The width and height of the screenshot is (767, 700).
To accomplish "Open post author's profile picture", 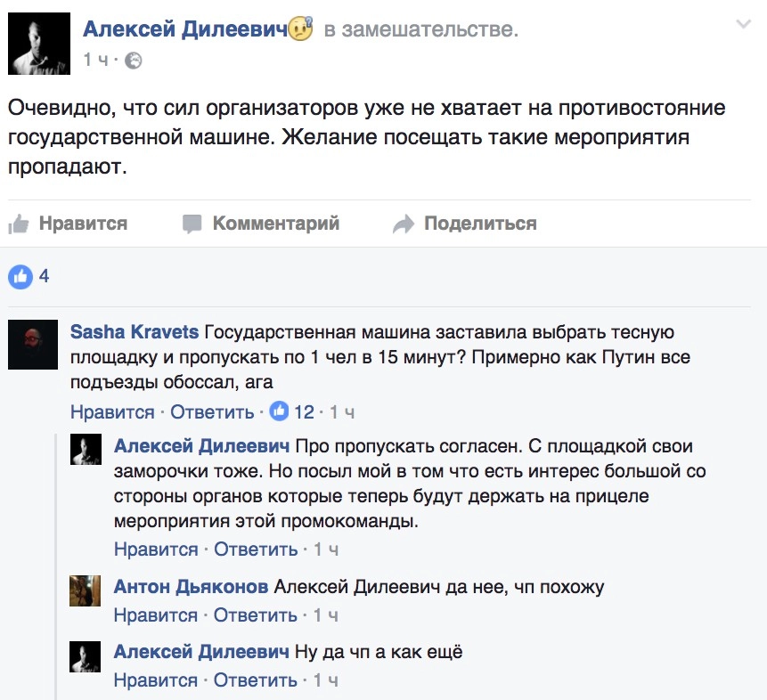I will 39,44.
